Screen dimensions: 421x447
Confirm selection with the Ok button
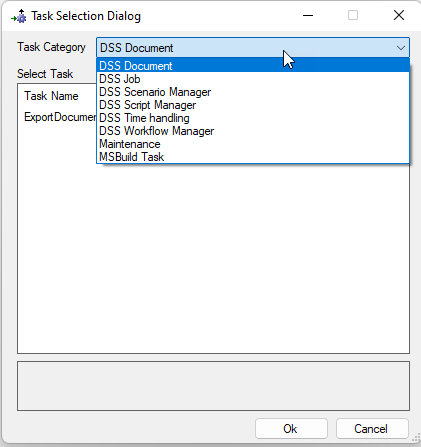click(291, 428)
